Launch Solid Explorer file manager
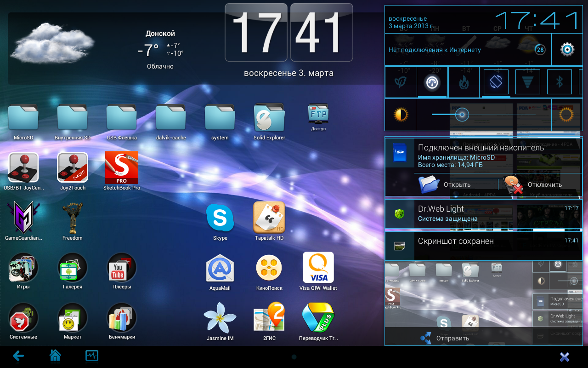The height and width of the screenshot is (368, 588). click(x=269, y=118)
